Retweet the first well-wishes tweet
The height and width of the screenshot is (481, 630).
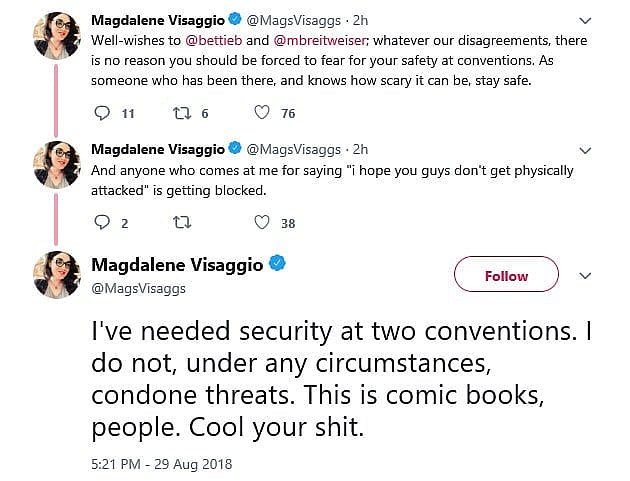point(182,113)
